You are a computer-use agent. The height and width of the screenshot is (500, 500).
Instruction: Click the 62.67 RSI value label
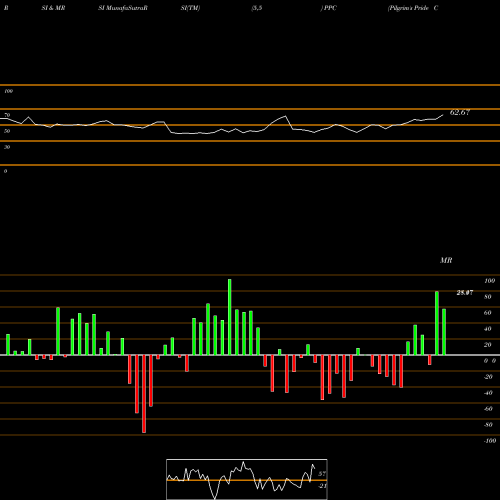460,112
